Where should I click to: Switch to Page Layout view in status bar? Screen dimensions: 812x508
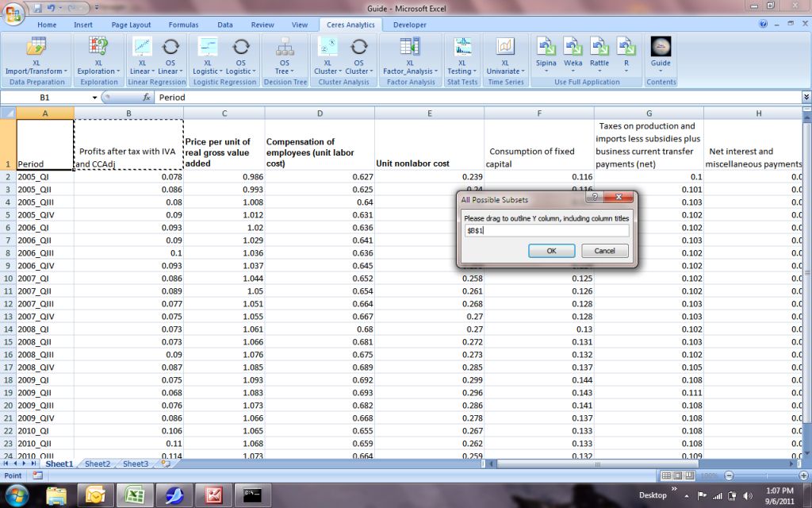pyautogui.click(x=678, y=475)
